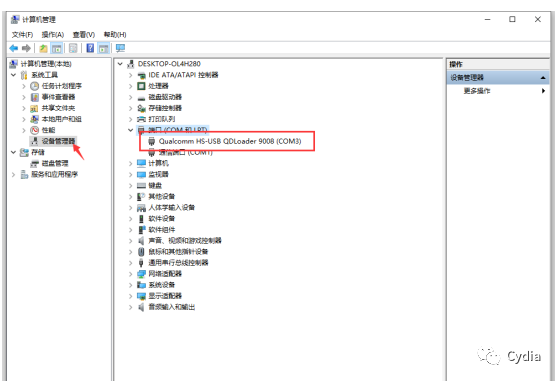Click the 鼠标和其他指针设备 mouse icon
This screenshot has height=381, width=558.
pyautogui.click(x=141, y=252)
